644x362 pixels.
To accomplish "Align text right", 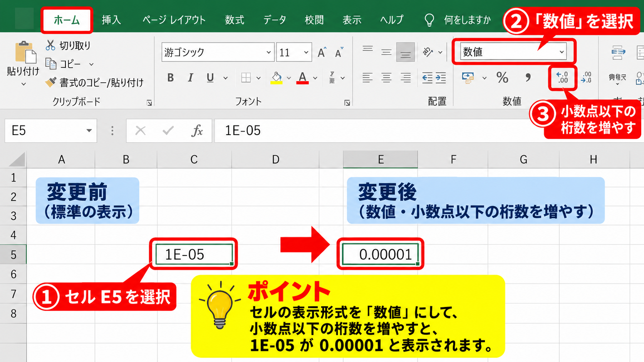I will coord(405,78).
